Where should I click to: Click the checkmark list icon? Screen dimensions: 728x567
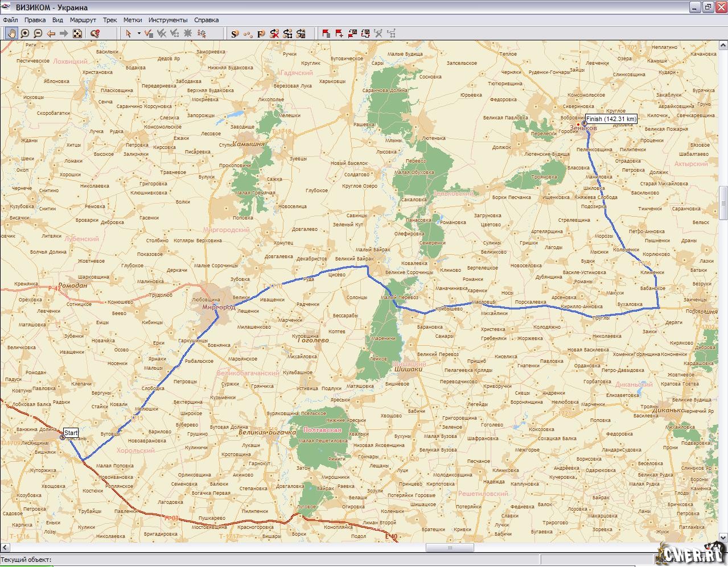[x=149, y=34]
